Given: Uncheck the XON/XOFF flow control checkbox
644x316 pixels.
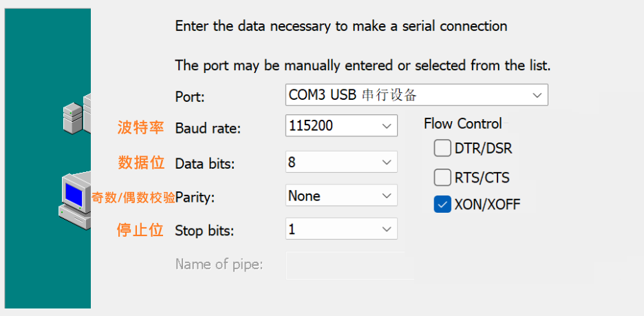Looking at the screenshot, I should (x=442, y=204).
